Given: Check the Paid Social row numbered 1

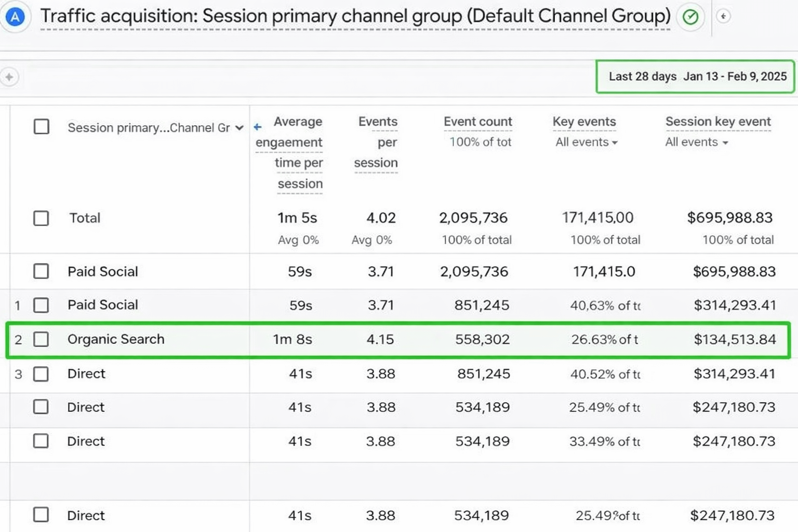Looking at the screenshot, I should (x=41, y=305).
